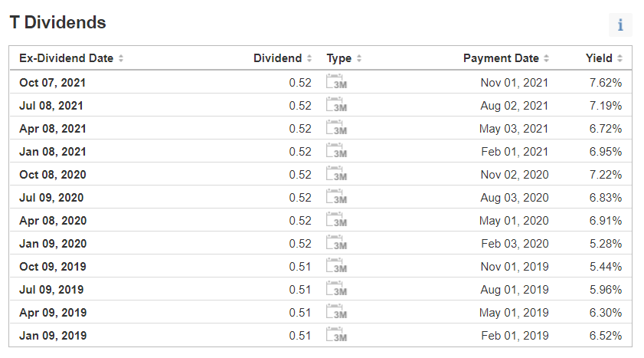Select ex-dividend date Jul 09, 2019
The image size is (644, 358).
click(51, 290)
